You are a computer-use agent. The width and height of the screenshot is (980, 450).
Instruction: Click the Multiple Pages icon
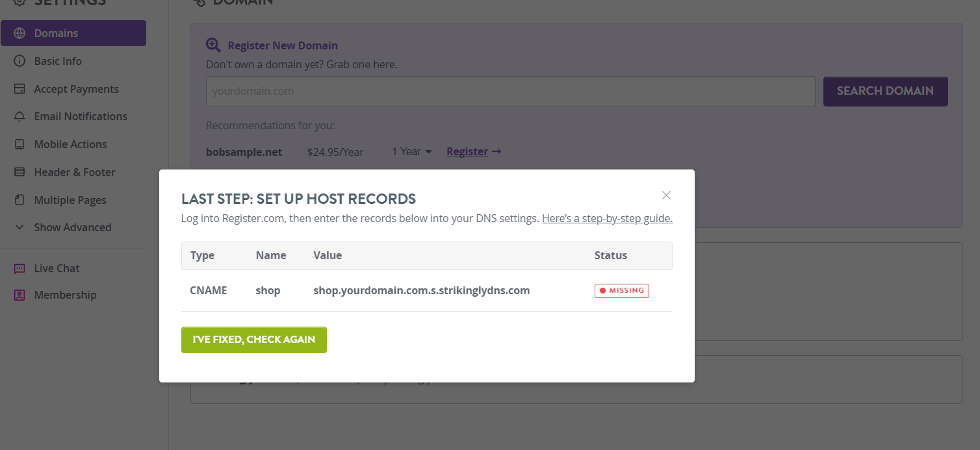tap(19, 200)
